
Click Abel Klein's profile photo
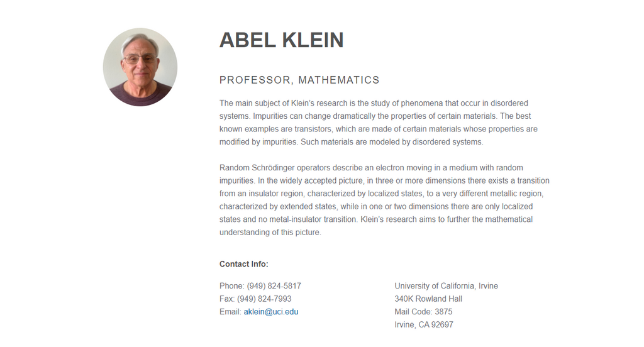140,67
